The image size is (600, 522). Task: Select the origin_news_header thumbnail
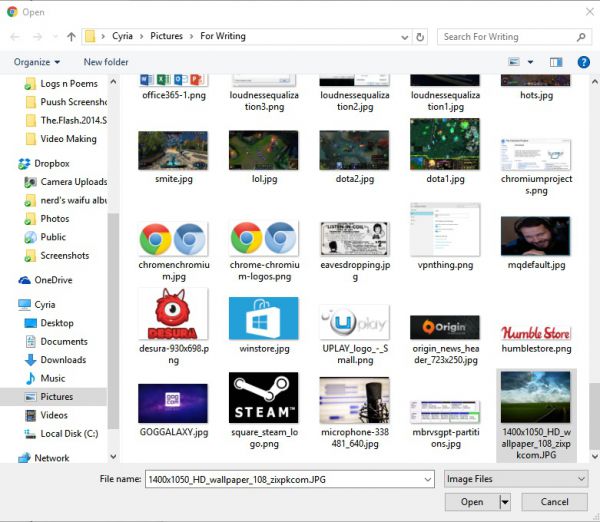[x=445, y=328]
